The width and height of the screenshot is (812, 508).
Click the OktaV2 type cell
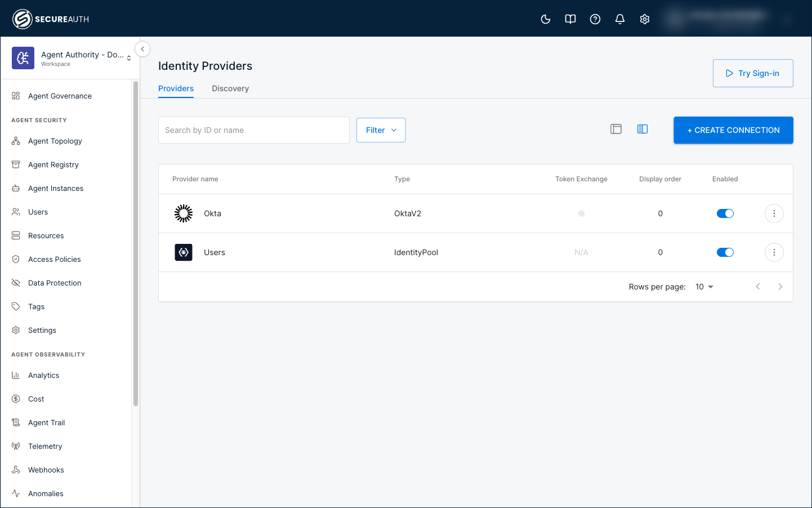408,213
